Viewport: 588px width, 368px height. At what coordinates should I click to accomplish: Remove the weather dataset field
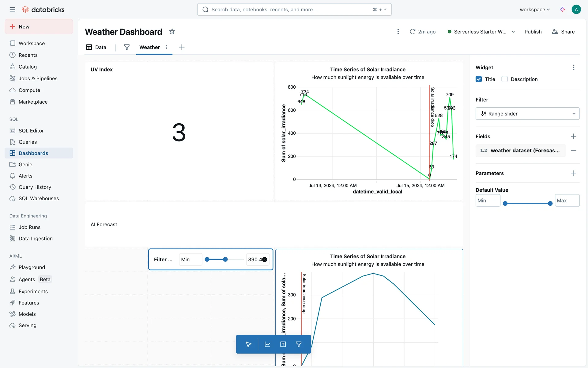point(574,150)
